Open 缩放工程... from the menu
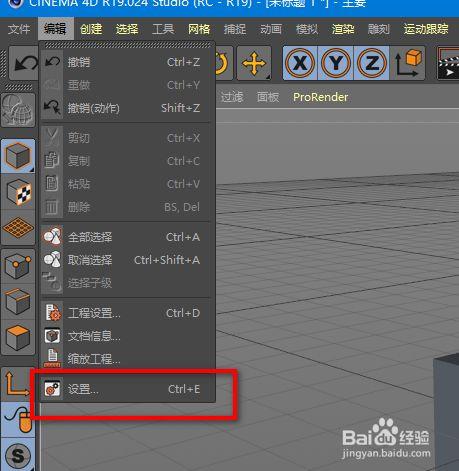This screenshot has width=459, height=471. click(x=126, y=359)
